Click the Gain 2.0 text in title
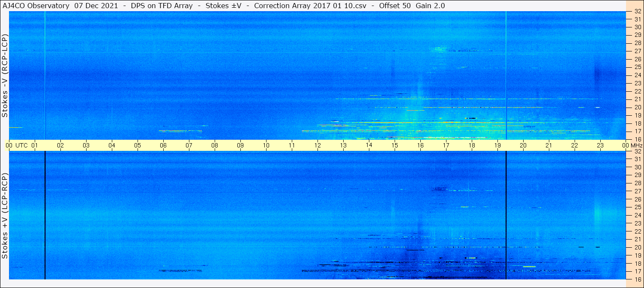The width and height of the screenshot is (644, 288). (430, 6)
